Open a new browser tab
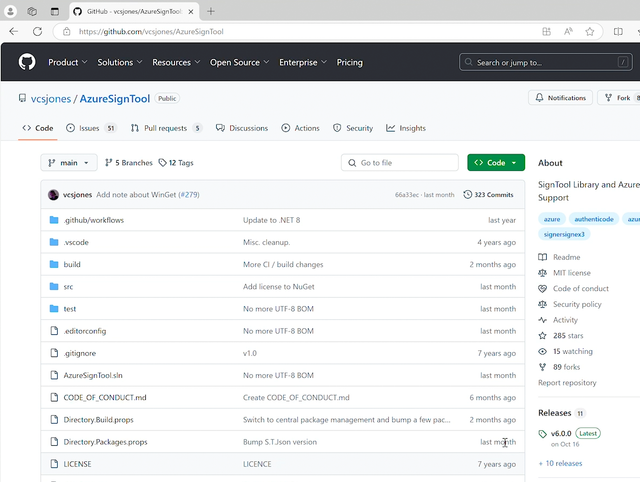The width and height of the screenshot is (640, 482). coord(211,11)
